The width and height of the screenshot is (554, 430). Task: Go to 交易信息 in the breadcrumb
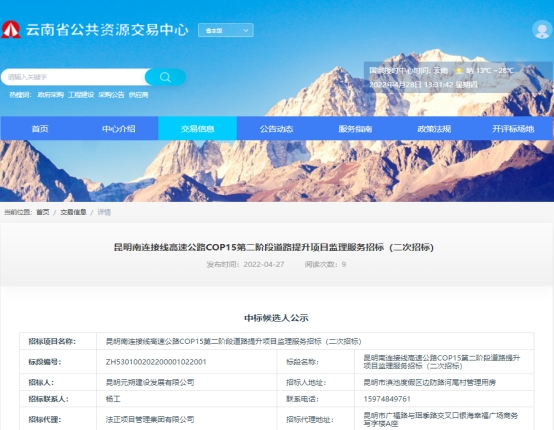[73, 212]
